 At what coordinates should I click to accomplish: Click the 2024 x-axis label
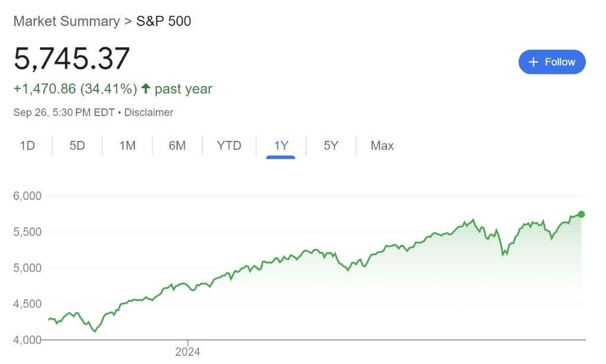[188, 352]
